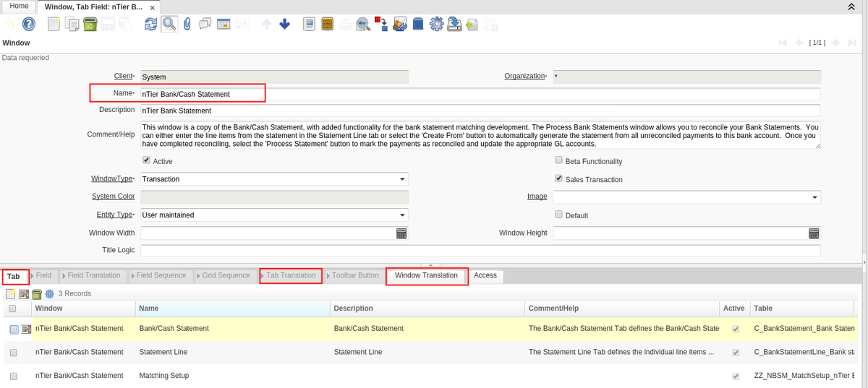The image size is (868, 388).
Task: Click the Find record magnifier icon
Action: [169, 24]
